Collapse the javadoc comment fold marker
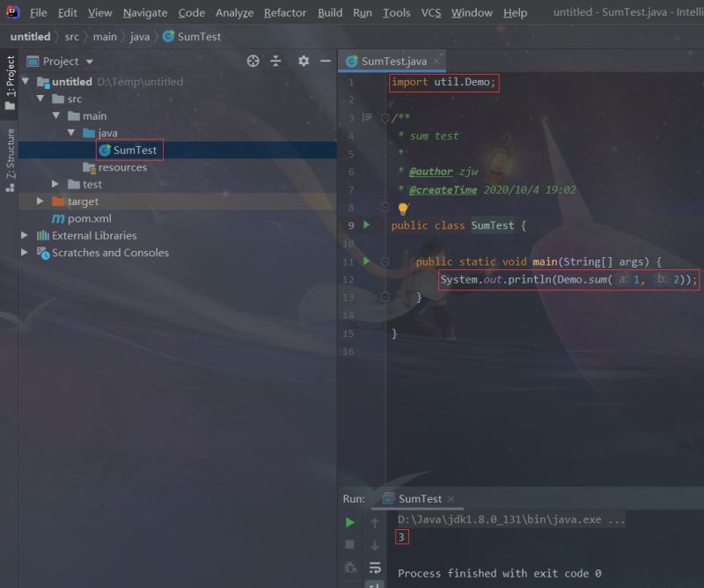704x588 pixels. (x=385, y=118)
